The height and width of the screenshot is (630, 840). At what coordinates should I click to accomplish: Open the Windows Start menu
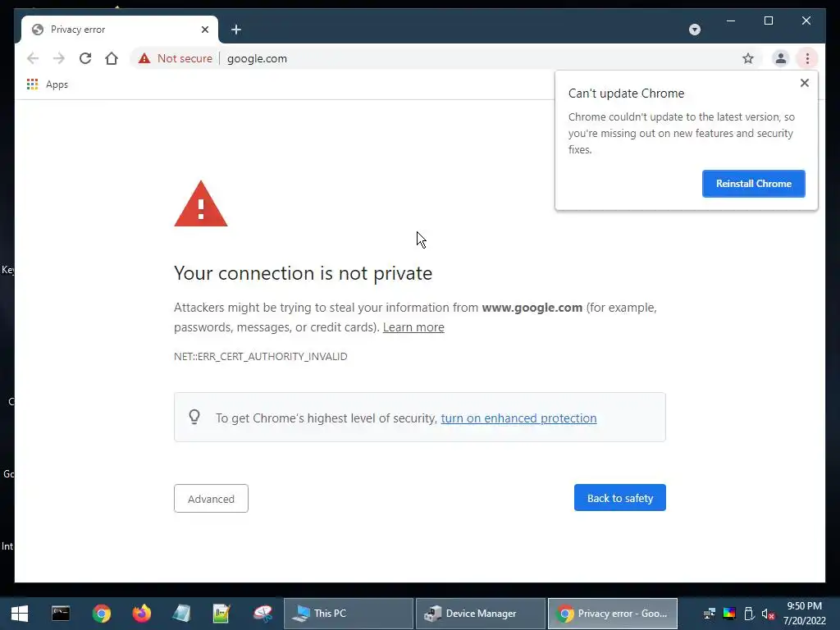pos(20,614)
